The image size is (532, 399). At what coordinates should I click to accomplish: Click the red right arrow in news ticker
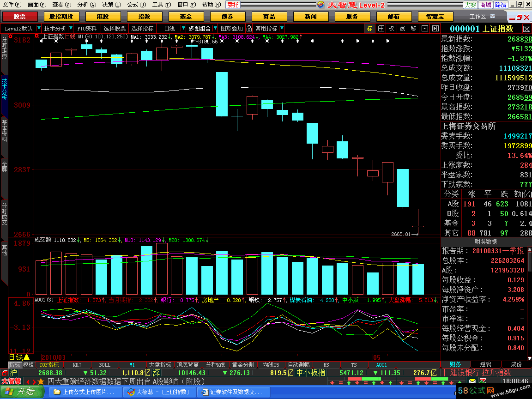(x=34, y=382)
